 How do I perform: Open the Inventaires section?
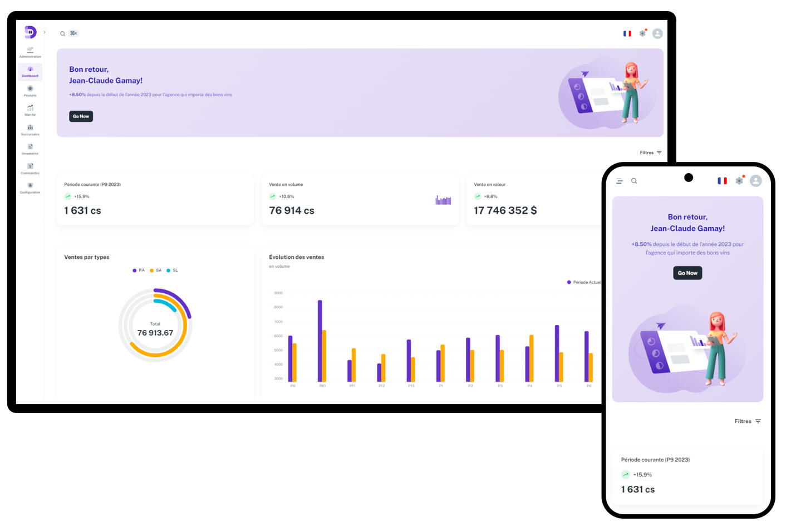pos(30,149)
